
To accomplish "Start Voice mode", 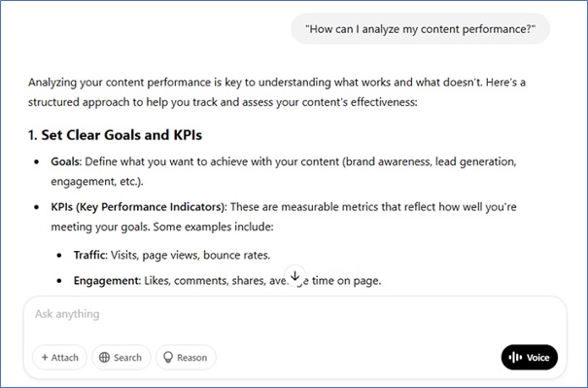I will (529, 357).
